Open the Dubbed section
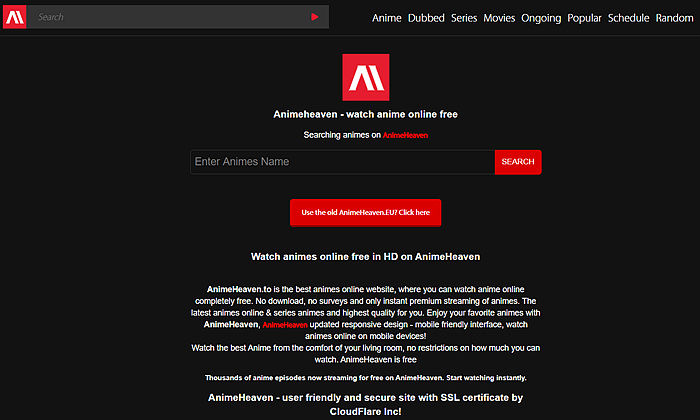The image size is (700, 420). pos(426,18)
